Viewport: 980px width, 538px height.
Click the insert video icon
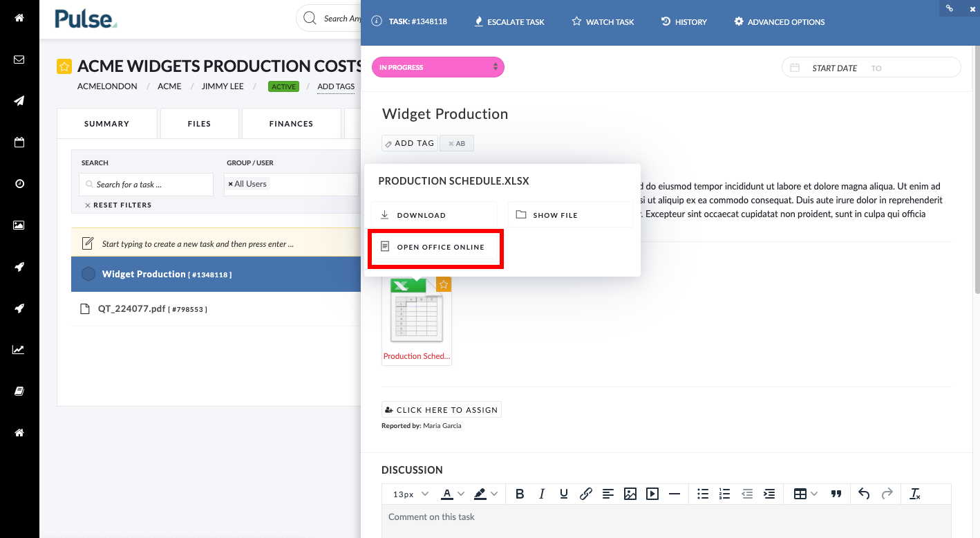652,494
